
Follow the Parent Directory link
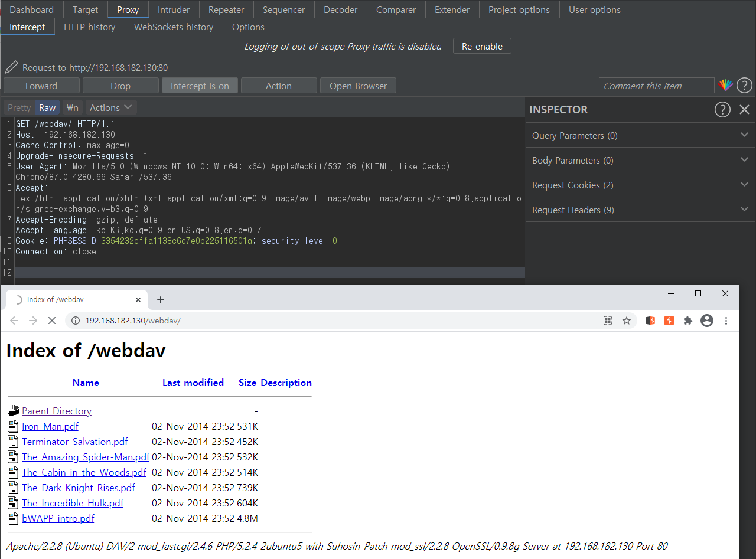tap(57, 411)
